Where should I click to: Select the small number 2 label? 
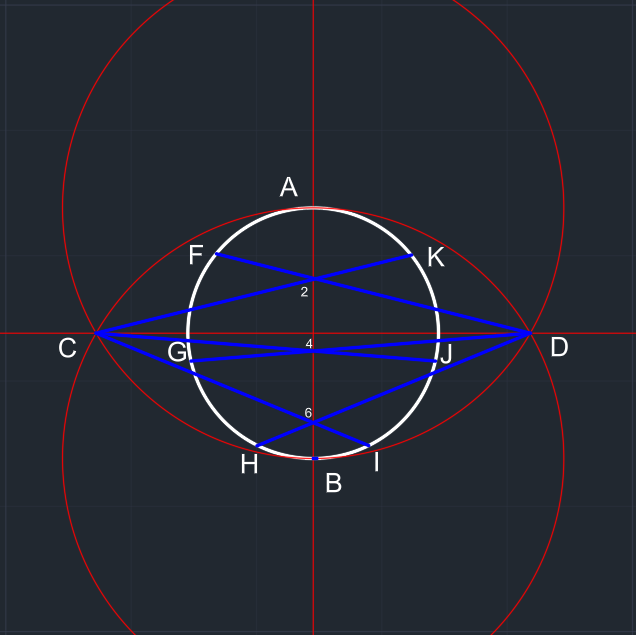304,292
